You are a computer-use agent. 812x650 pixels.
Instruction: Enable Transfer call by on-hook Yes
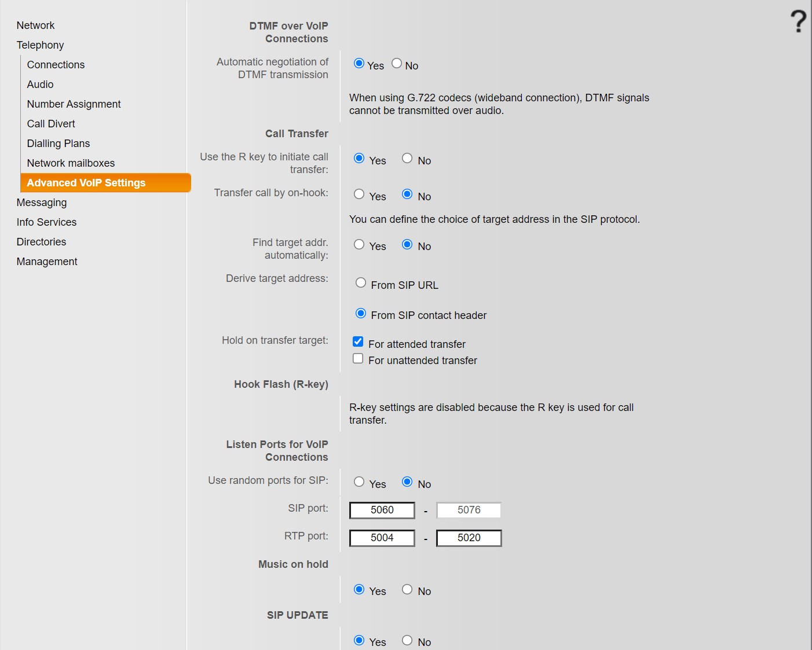(359, 194)
